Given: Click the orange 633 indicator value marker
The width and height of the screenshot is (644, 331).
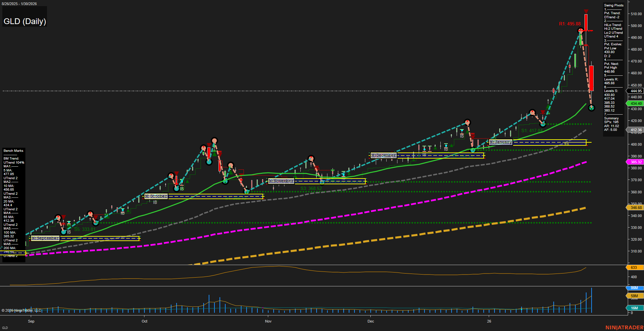Looking at the screenshot, I should pos(634,267).
